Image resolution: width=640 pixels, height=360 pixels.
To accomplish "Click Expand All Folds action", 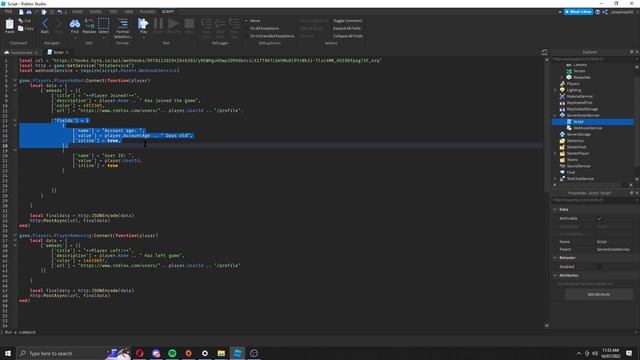I will click(347, 28).
